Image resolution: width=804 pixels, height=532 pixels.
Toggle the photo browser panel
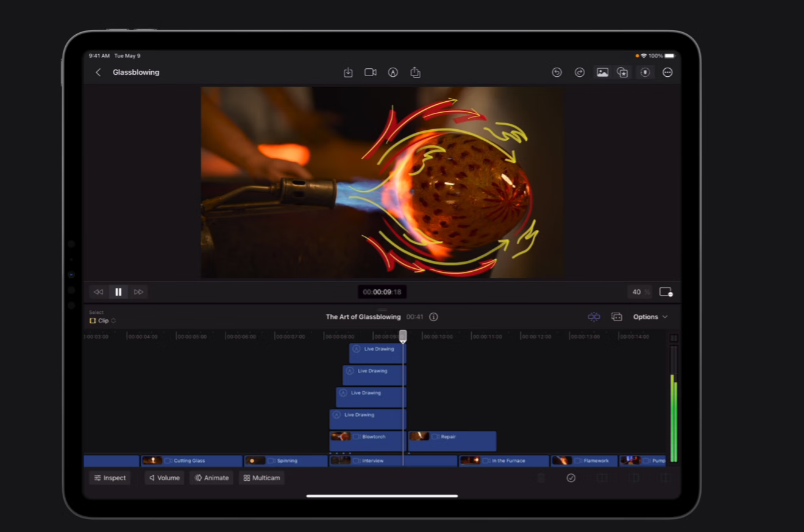point(602,73)
